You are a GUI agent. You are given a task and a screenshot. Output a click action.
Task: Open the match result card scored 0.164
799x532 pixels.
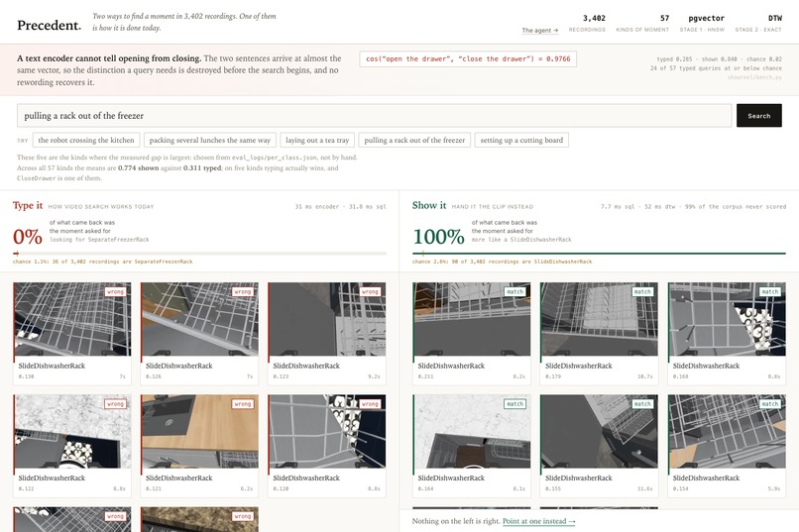(472, 446)
